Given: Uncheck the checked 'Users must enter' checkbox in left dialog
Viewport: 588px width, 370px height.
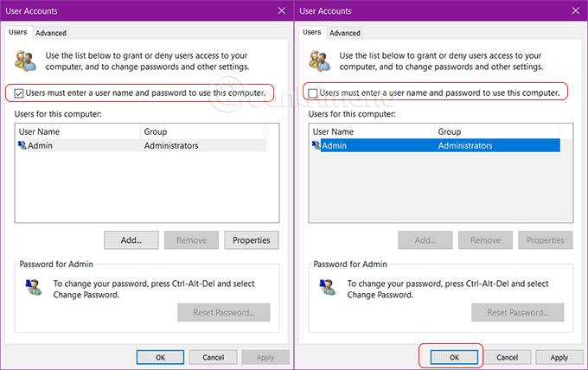Looking at the screenshot, I should coord(20,92).
